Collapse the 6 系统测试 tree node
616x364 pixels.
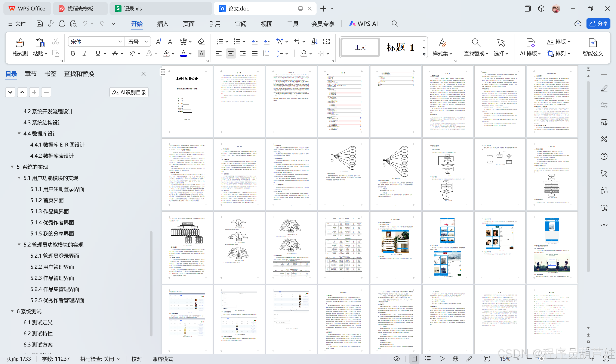[12, 311]
